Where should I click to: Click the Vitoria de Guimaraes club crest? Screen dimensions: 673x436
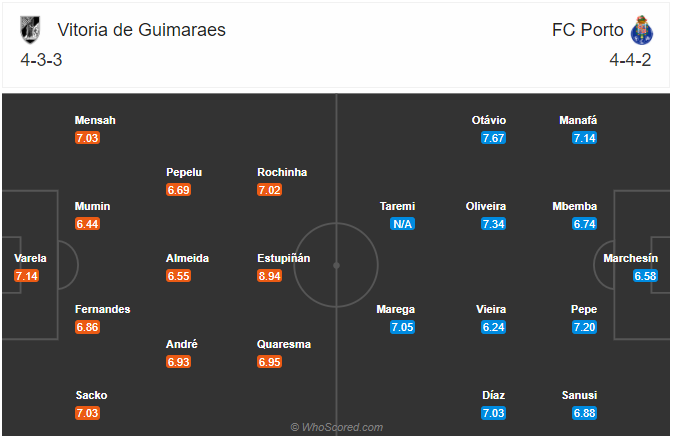(x=30, y=30)
